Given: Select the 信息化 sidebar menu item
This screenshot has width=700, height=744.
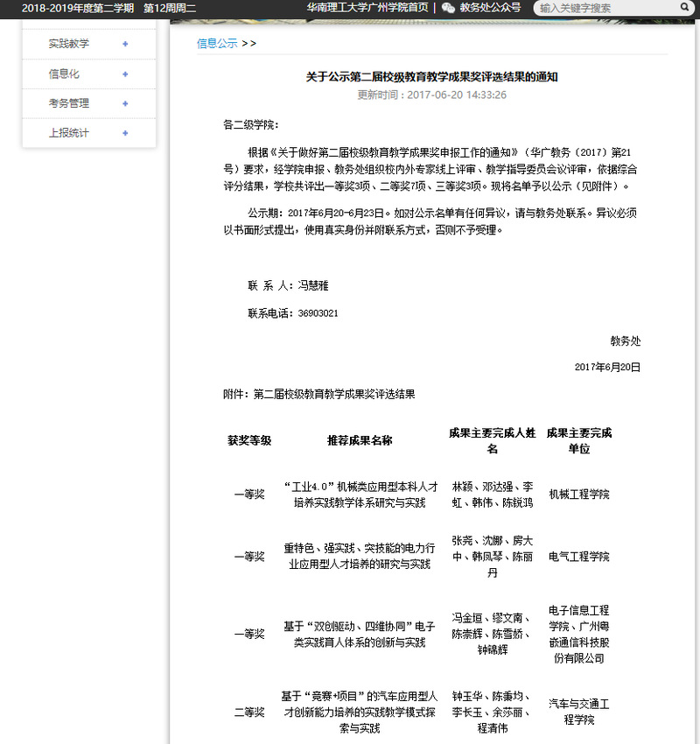Looking at the screenshot, I should pos(64,74).
